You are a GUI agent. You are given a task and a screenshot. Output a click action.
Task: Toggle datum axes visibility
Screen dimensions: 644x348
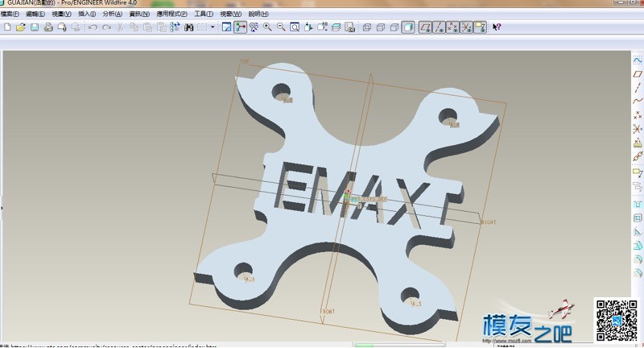[x=439, y=27]
